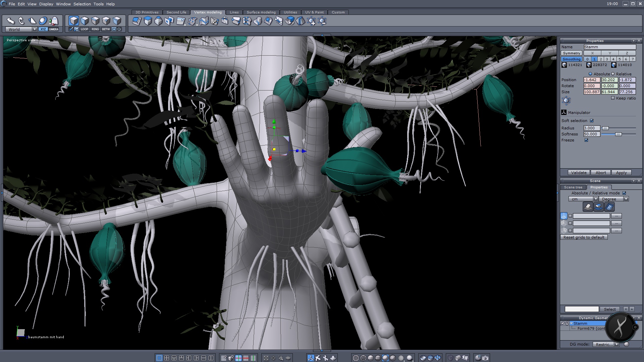The height and width of the screenshot is (362, 644).
Task: Click the camera render icon
Action: [x=485, y=358]
